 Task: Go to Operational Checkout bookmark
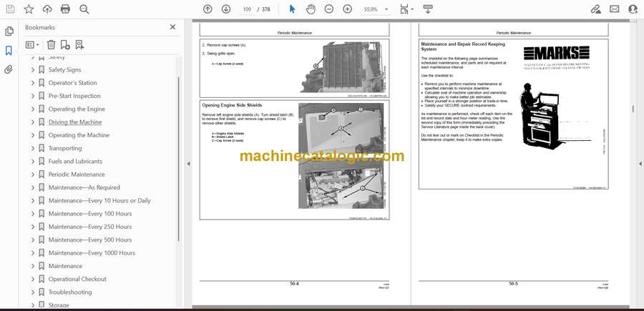coord(77,279)
